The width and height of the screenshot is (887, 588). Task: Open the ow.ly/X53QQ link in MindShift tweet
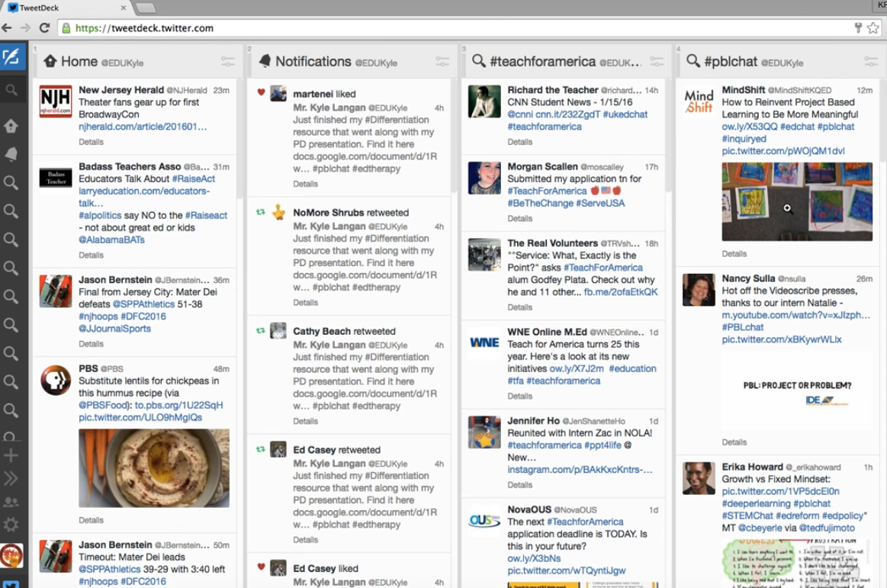(x=750, y=127)
